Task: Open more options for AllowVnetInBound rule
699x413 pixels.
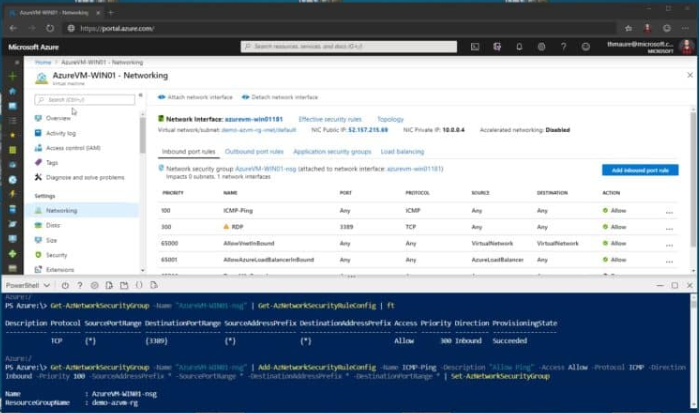Action: click(669, 244)
